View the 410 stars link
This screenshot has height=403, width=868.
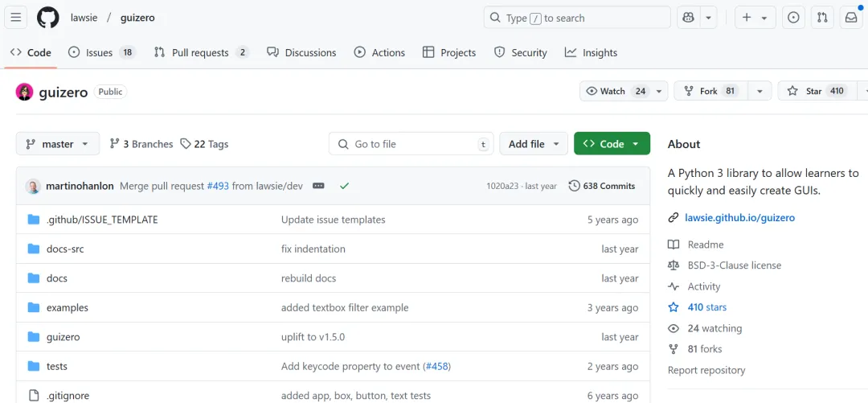[x=707, y=307]
